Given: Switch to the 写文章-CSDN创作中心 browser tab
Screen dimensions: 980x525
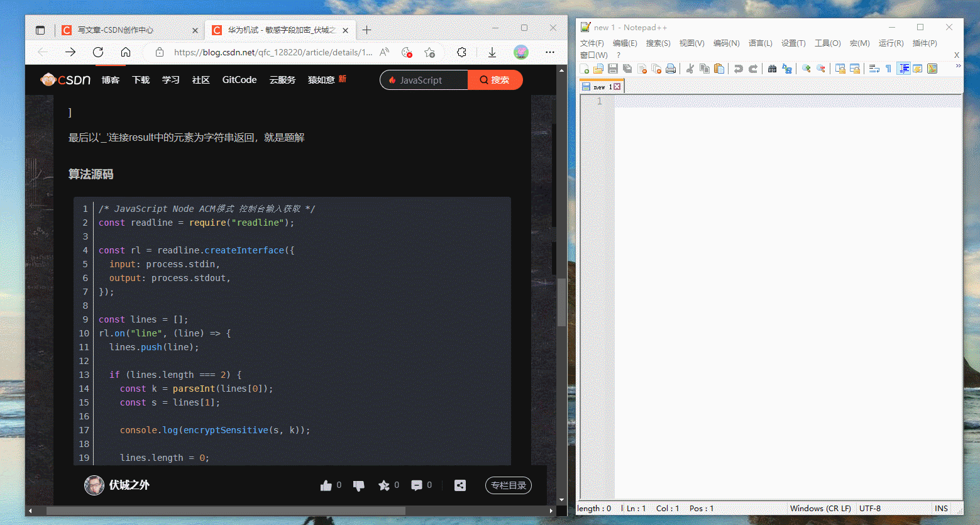Looking at the screenshot, I should (130, 30).
